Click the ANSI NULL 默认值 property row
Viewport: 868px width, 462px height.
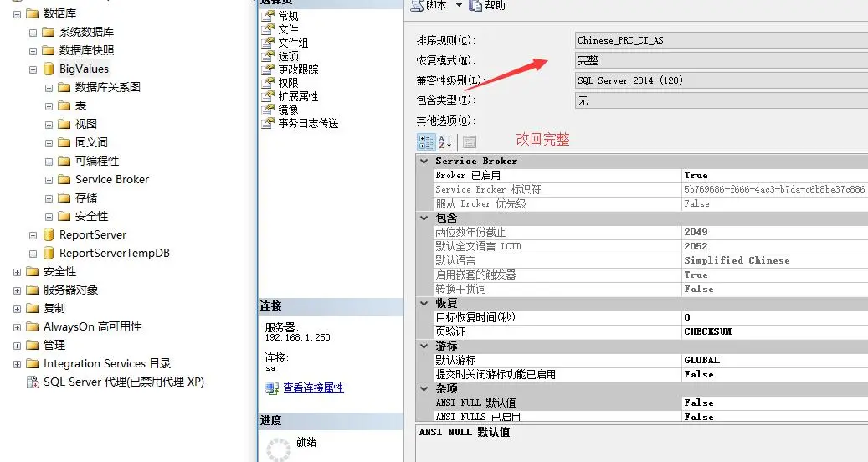(x=651, y=403)
